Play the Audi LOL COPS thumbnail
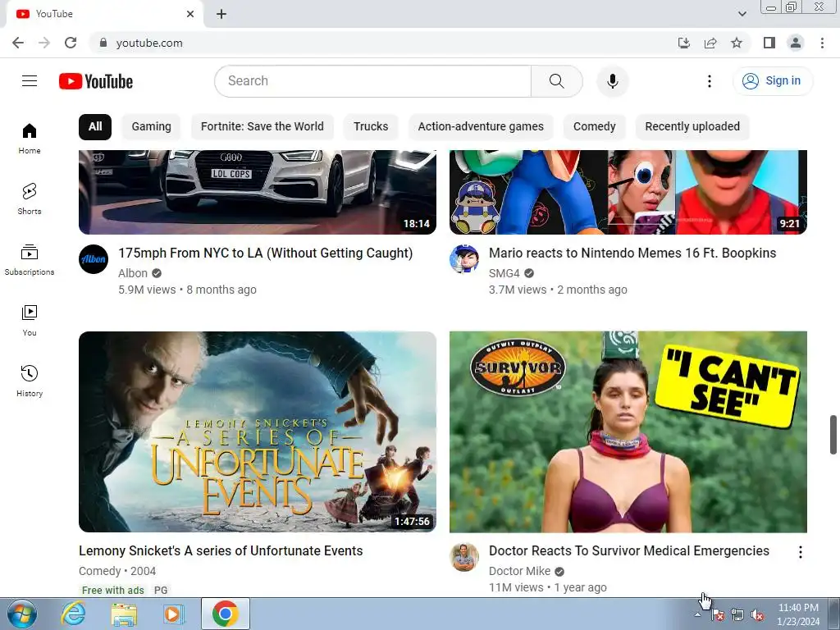840x630 pixels. [257, 192]
